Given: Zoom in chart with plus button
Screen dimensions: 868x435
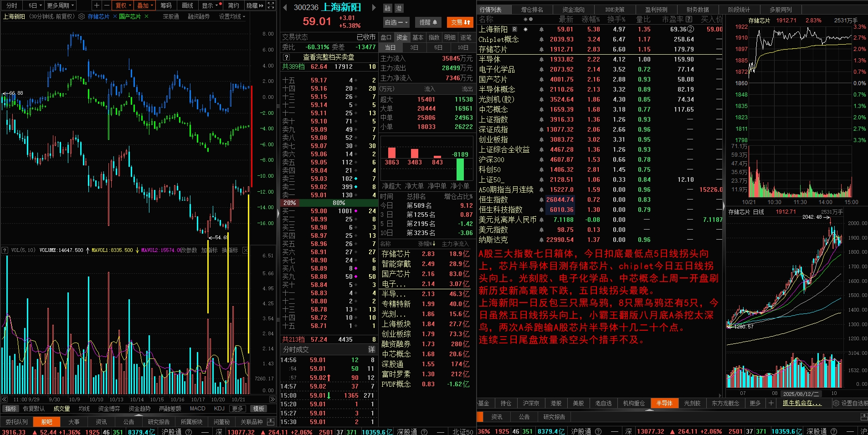Looking at the screenshot, I should (97, 5).
